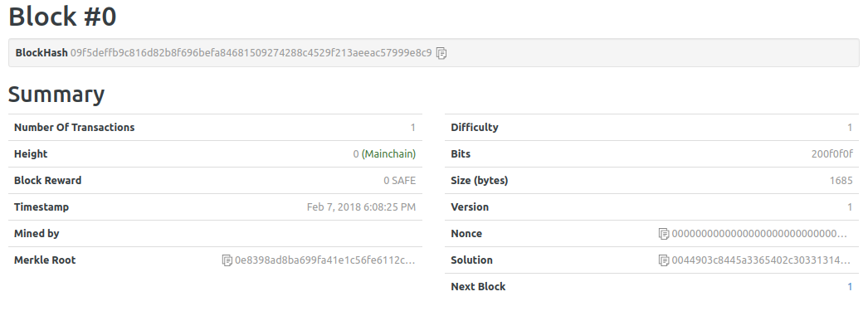868x311 pixels.
Task: Click the Summary section heading
Action: coord(56,94)
